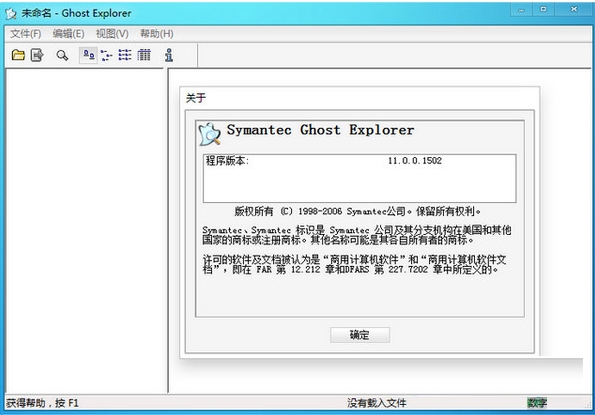Screen dimensions: 595x415
Task: Switch to list view icon
Action: [x=125, y=55]
